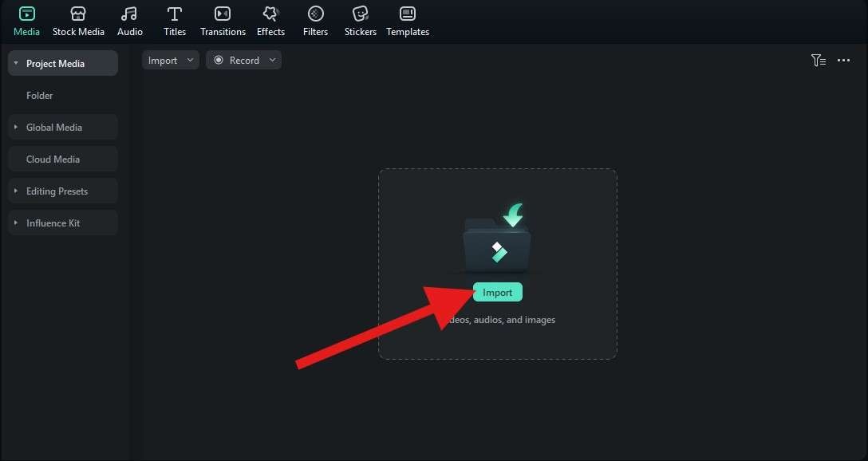Select Cloud Media in the sidebar

63,159
